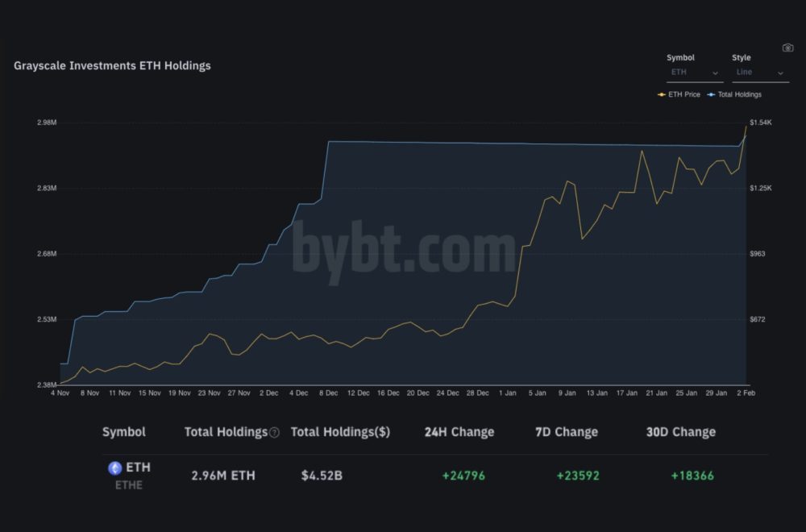
Task: Click the 2.83M y-axis label
Action: 47,189
